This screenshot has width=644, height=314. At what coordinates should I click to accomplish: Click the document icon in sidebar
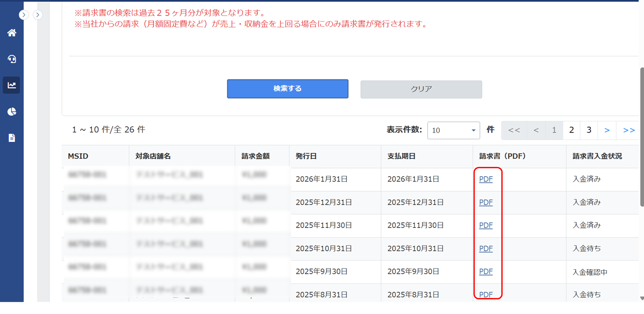coord(12,138)
